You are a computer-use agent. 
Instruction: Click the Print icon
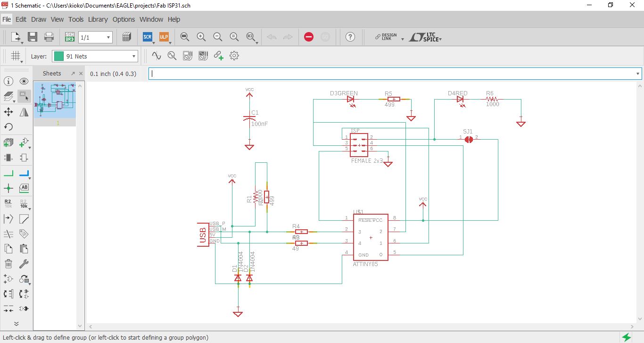point(49,37)
